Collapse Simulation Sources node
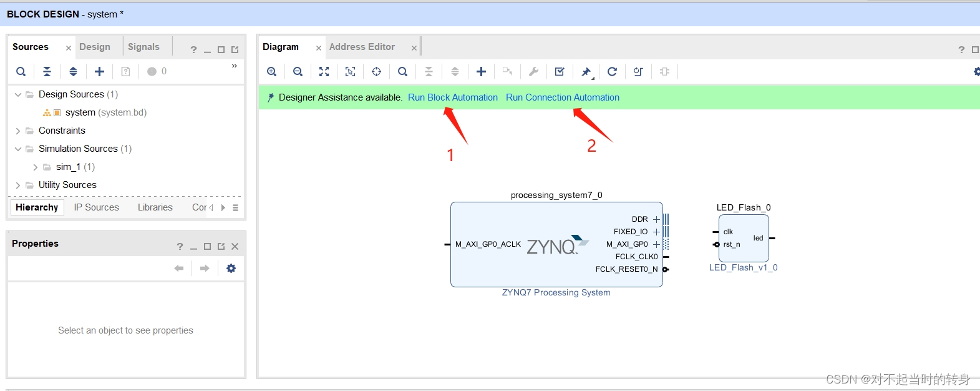 pyautogui.click(x=18, y=149)
